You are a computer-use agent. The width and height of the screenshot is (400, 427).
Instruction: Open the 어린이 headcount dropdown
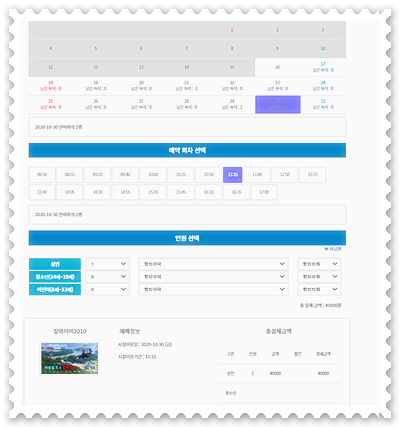107,289
